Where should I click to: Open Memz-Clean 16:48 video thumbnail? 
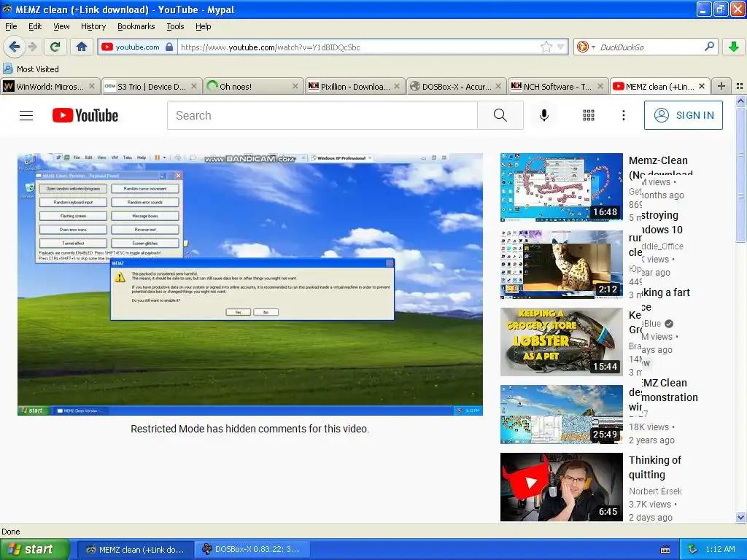562,187
